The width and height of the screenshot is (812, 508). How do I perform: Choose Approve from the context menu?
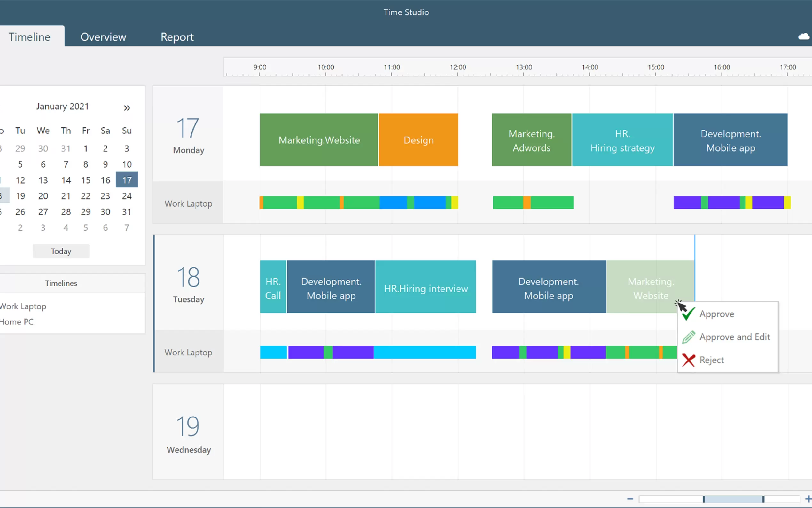tap(717, 314)
